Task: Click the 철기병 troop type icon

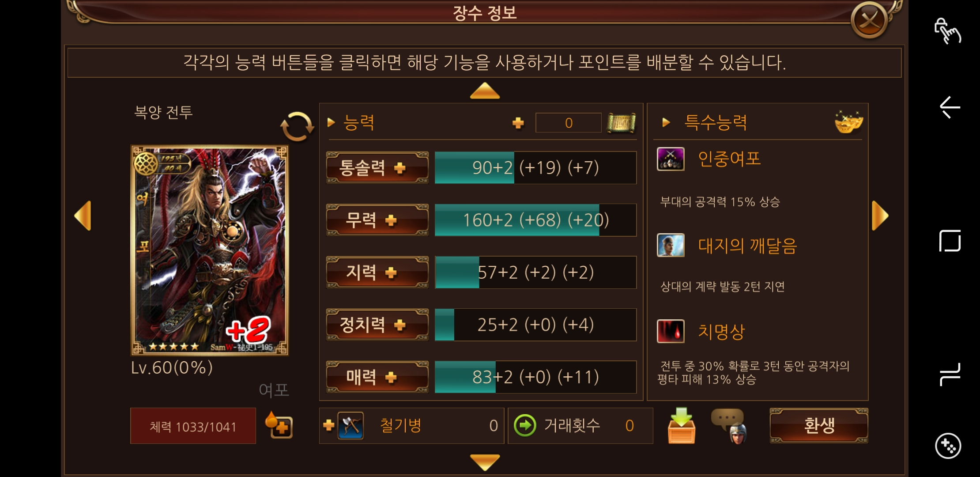Action: click(x=351, y=426)
